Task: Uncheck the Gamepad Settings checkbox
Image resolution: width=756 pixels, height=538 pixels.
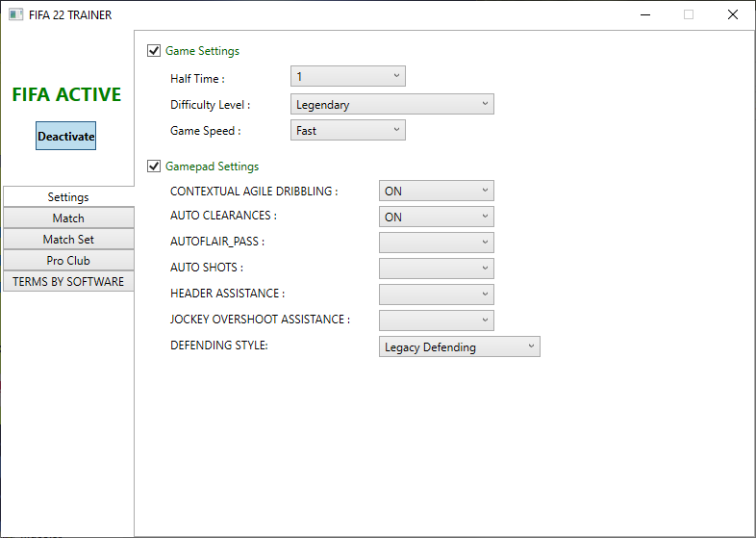Action: click(154, 167)
